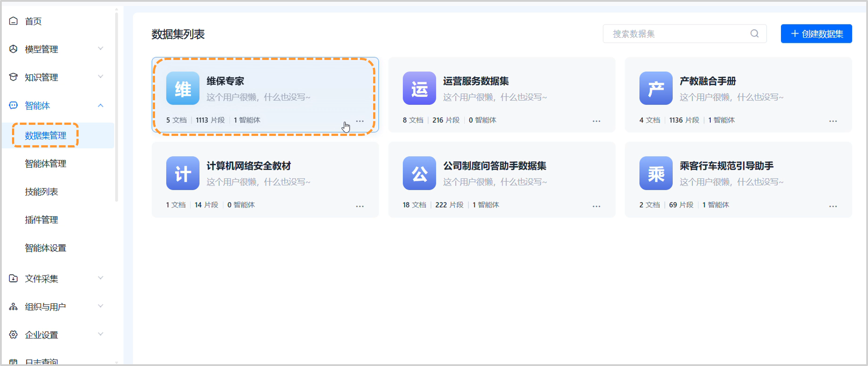Expand the 企业设置 chevron

(x=101, y=334)
